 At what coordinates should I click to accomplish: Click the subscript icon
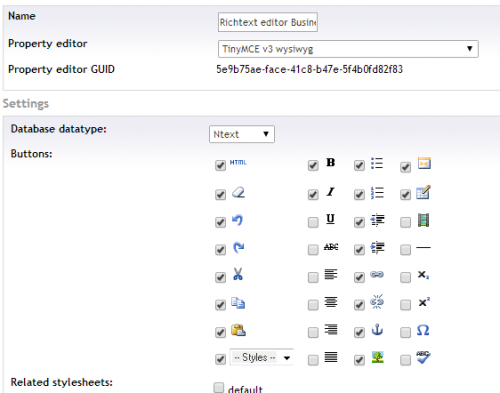423,275
